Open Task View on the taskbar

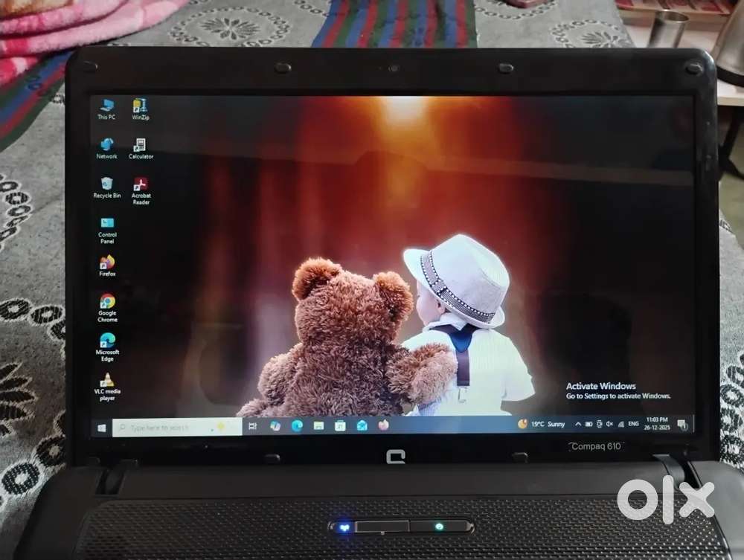click(252, 426)
